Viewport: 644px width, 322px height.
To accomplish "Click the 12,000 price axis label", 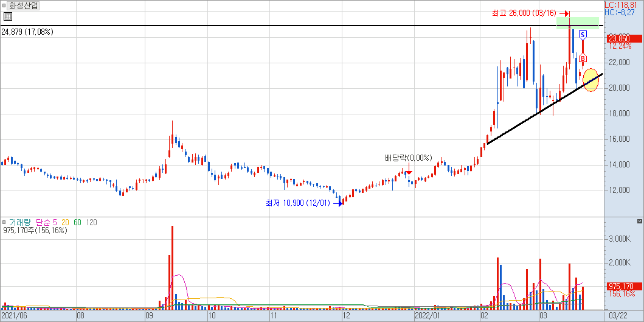I will coord(620,191).
